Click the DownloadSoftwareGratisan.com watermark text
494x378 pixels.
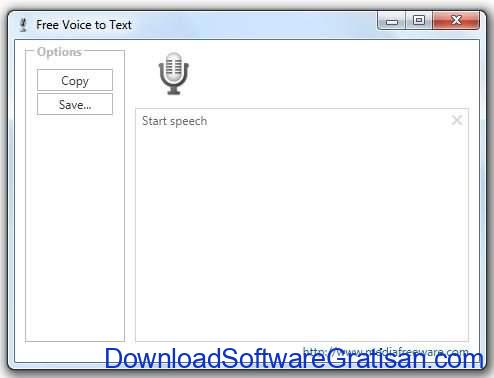[x=294, y=359]
